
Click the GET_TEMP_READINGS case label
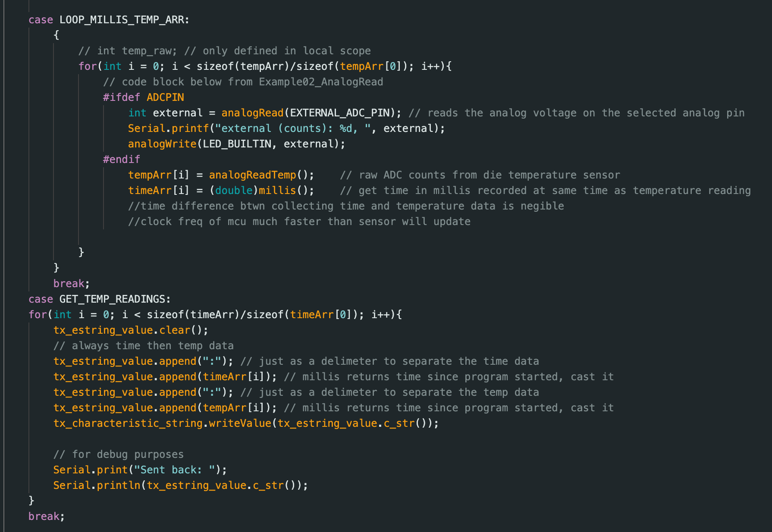(x=114, y=299)
